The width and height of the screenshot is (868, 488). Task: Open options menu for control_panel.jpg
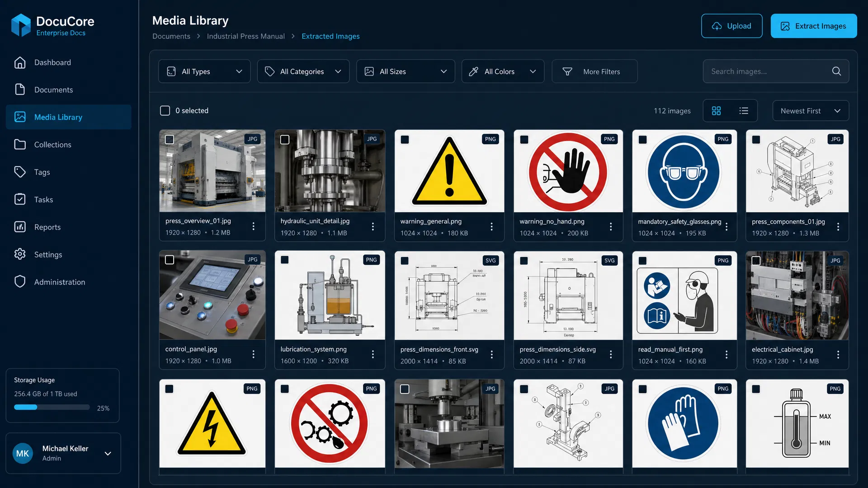[253, 354]
